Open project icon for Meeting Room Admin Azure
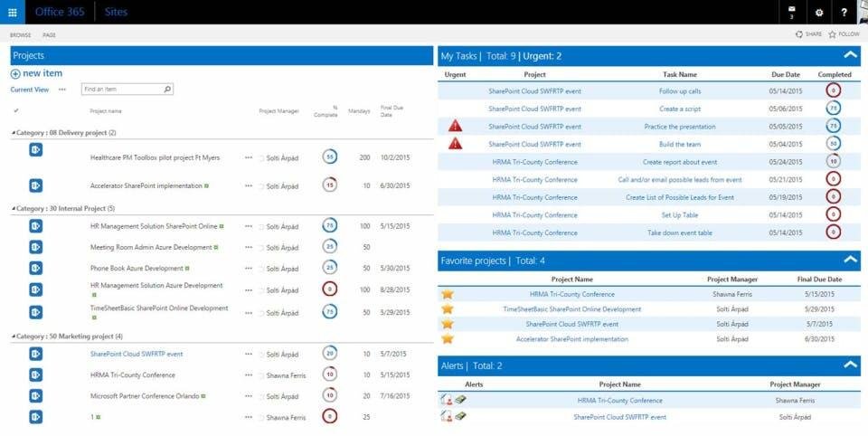 point(35,247)
